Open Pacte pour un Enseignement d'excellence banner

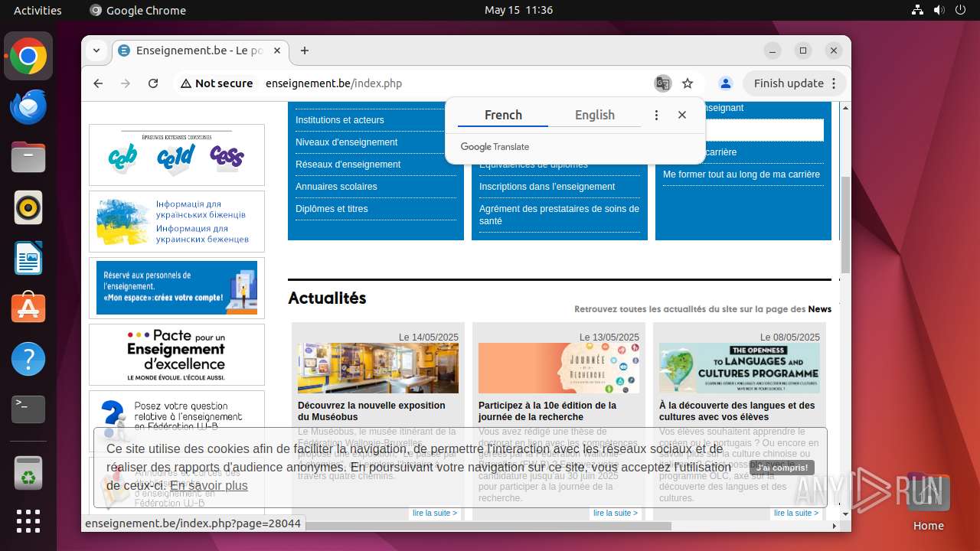pyautogui.click(x=177, y=354)
